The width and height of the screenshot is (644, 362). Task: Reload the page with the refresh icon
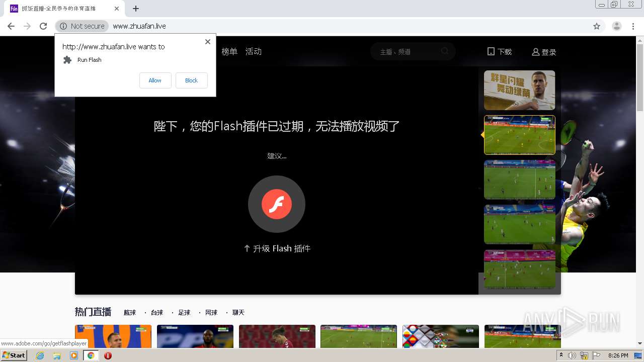coord(43,26)
